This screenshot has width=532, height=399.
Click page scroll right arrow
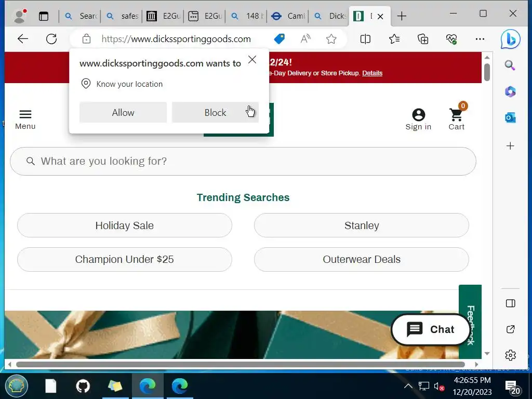(x=476, y=364)
